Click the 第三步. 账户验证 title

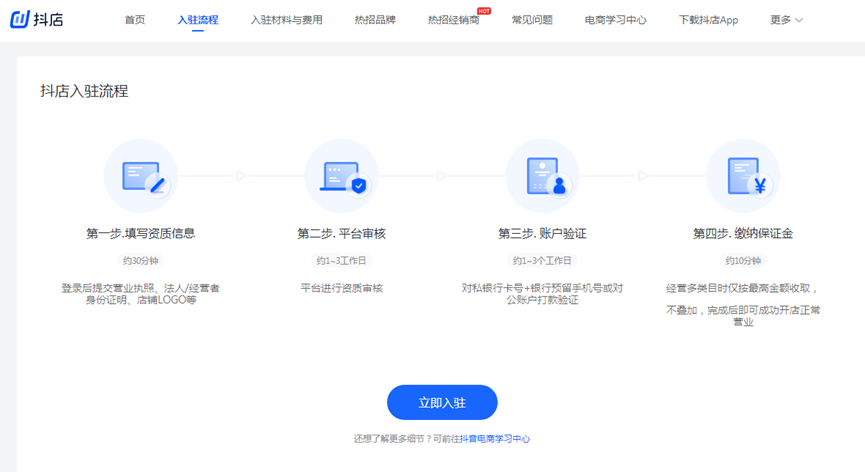(x=542, y=234)
